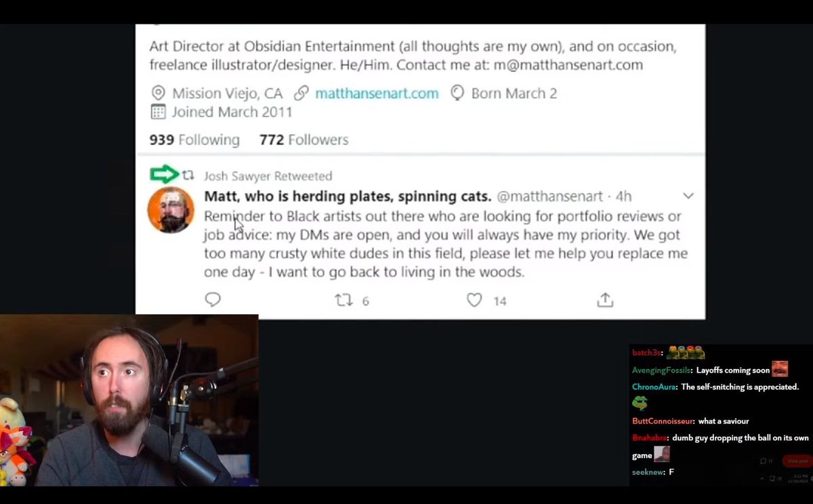This screenshot has height=504, width=813.
Task: Retweet the tweet with 6 retweets
Action: coord(344,300)
